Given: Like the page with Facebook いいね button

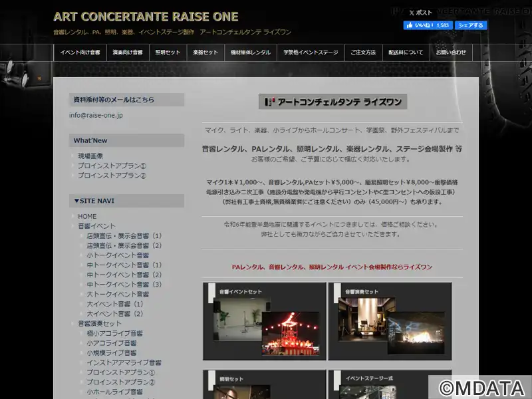Looking at the screenshot, I should 428,25.
